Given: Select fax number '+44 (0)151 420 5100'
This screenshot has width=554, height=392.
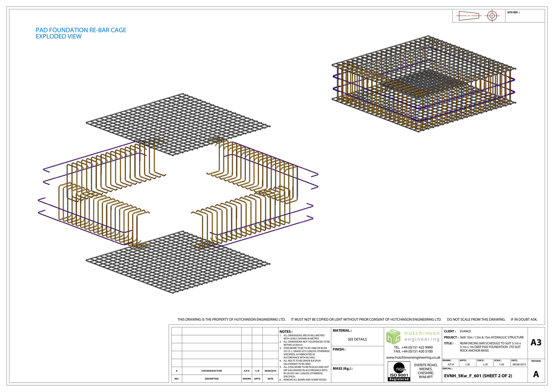Looking at the screenshot, I should tap(417, 351).
